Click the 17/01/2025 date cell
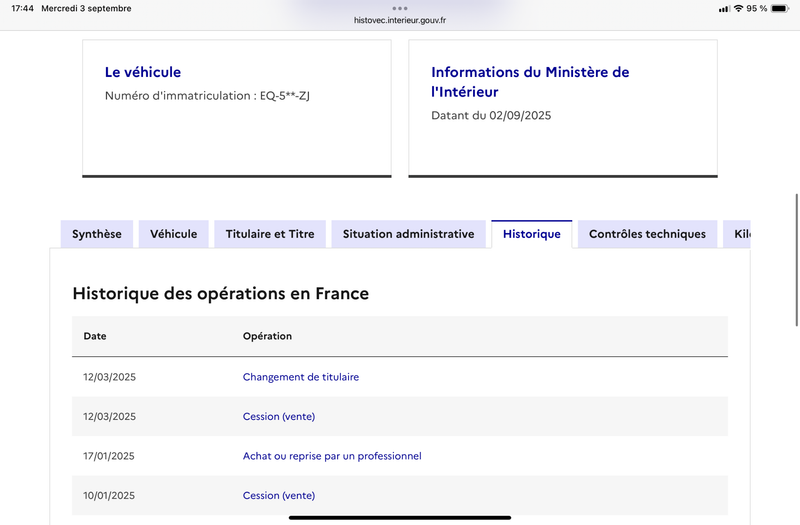 click(109, 456)
